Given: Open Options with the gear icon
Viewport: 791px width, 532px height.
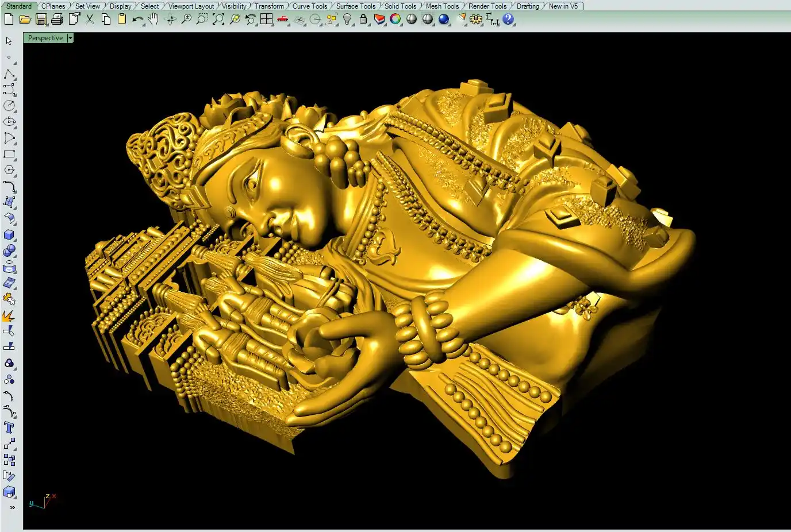Looking at the screenshot, I should 475,19.
